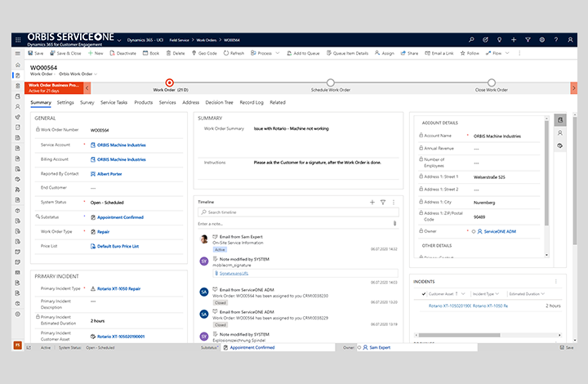Click Follow star command

pyautogui.click(x=470, y=53)
